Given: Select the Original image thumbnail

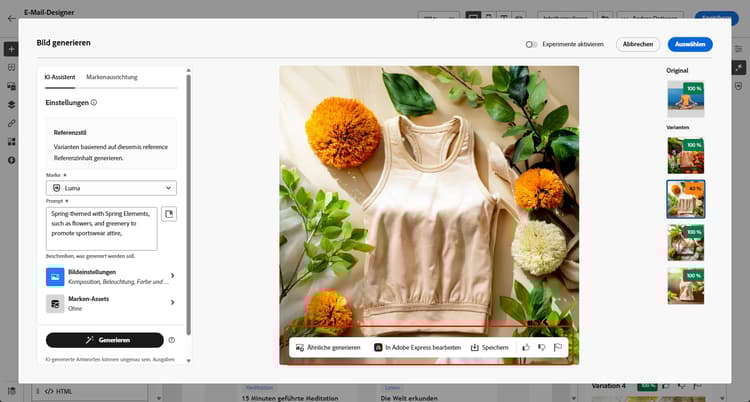Looking at the screenshot, I should click(685, 99).
